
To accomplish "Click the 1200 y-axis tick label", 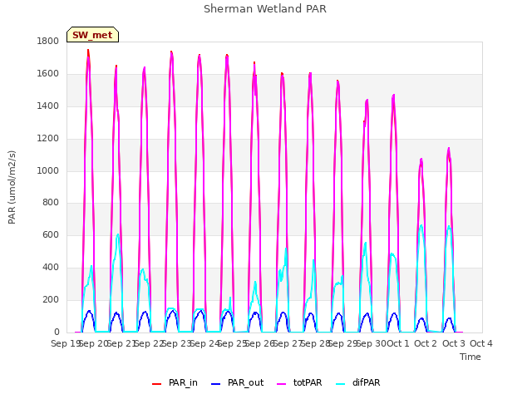I will [48, 139].
